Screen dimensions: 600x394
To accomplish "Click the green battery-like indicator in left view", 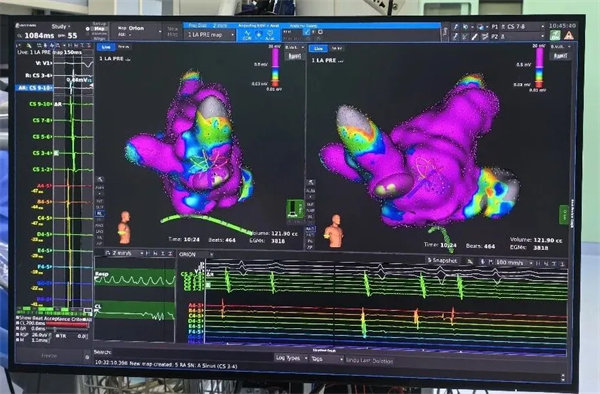I will click(x=294, y=209).
